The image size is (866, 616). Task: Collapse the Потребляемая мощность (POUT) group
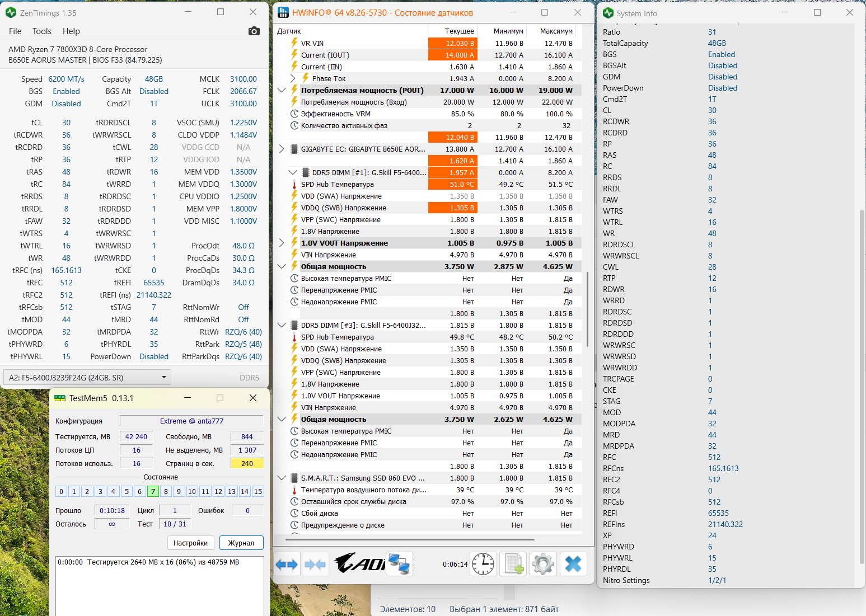click(282, 90)
